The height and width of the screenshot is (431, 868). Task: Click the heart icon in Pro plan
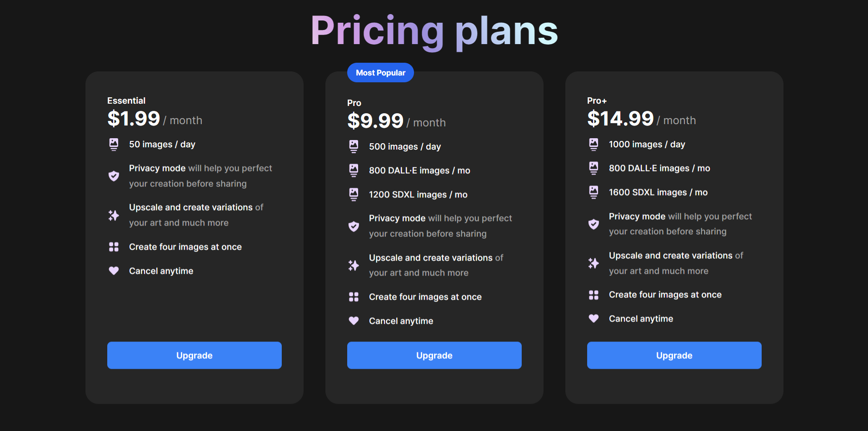coord(354,321)
